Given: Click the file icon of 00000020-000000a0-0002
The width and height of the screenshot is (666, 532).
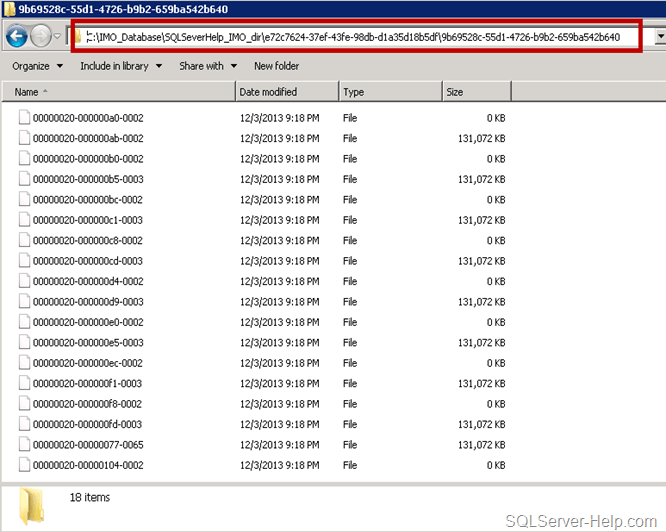Looking at the screenshot, I should pyautogui.click(x=24, y=118).
